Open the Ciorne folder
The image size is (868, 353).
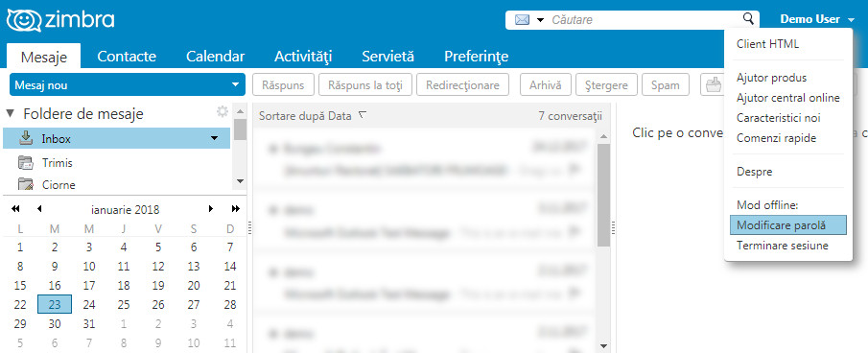tap(59, 185)
